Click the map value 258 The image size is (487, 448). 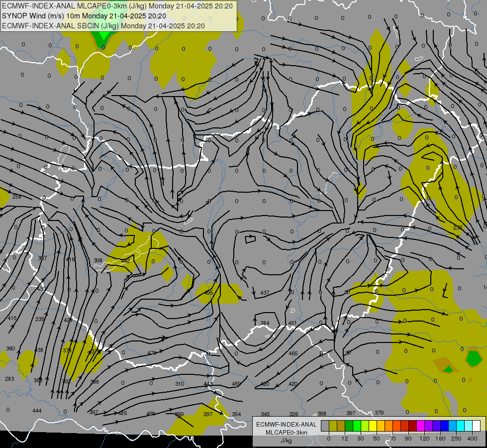tap(17, 197)
